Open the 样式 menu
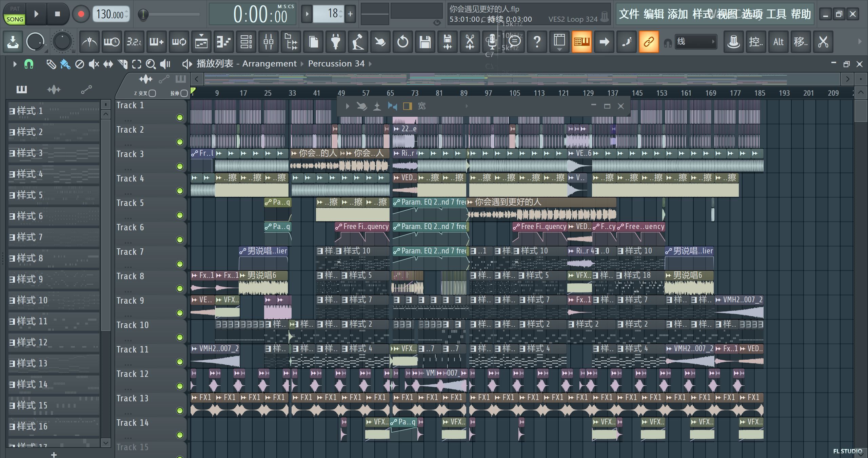The height and width of the screenshot is (458, 868). 703,14
